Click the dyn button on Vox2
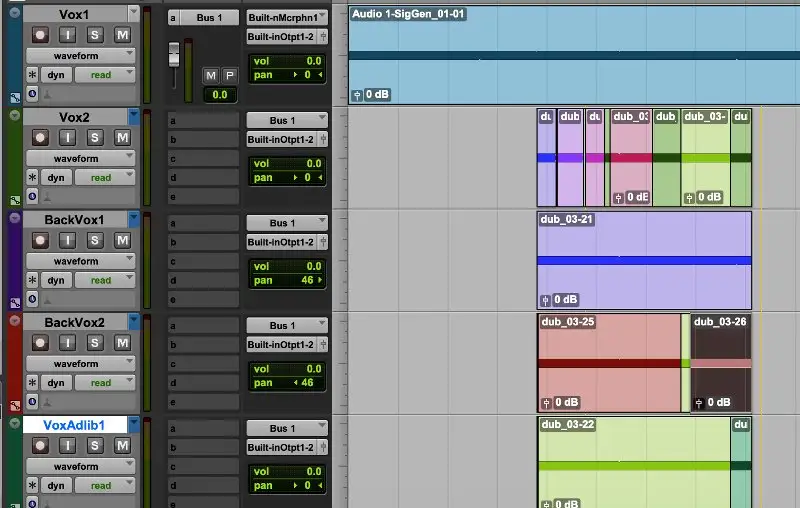800x508 pixels. click(56, 178)
